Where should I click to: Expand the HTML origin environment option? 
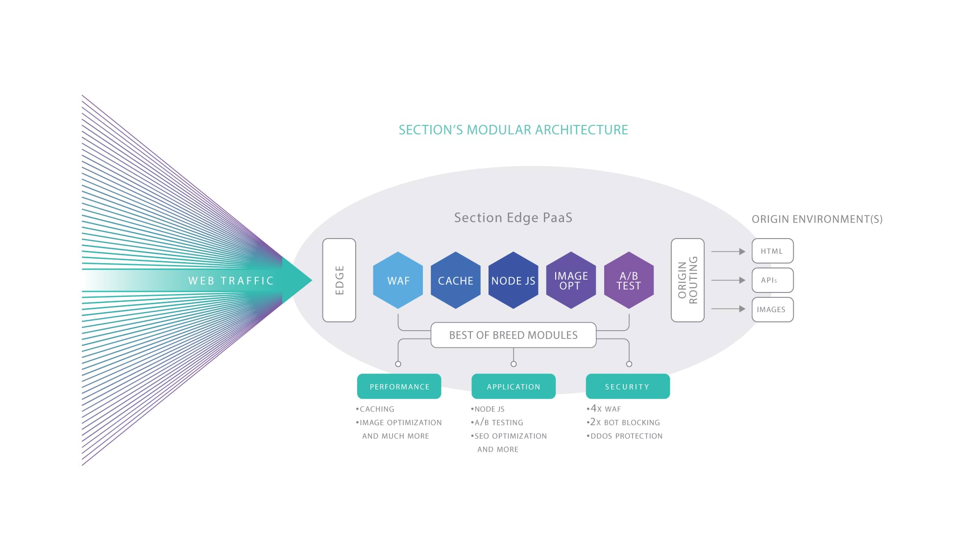pos(772,250)
